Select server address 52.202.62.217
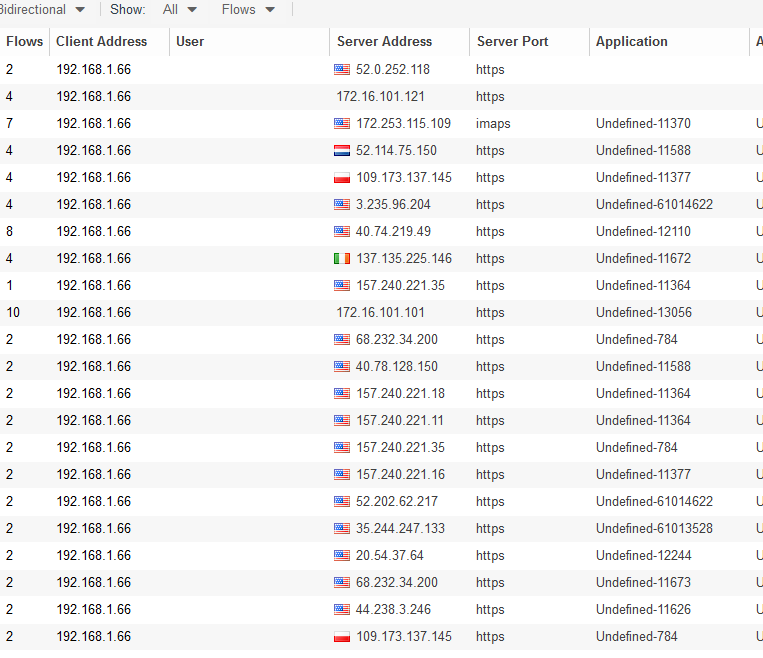 (x=396, y=502)
